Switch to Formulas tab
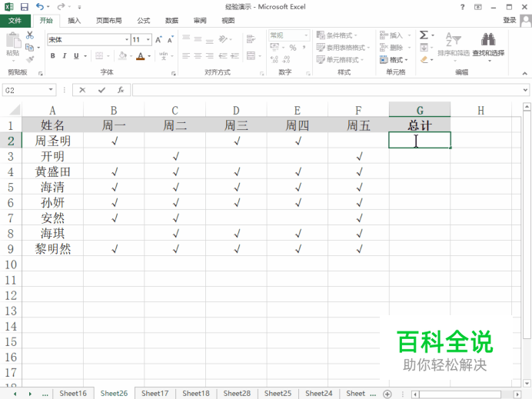The height and width of the screenshot is (399, 532). click(x=144, y=21)
